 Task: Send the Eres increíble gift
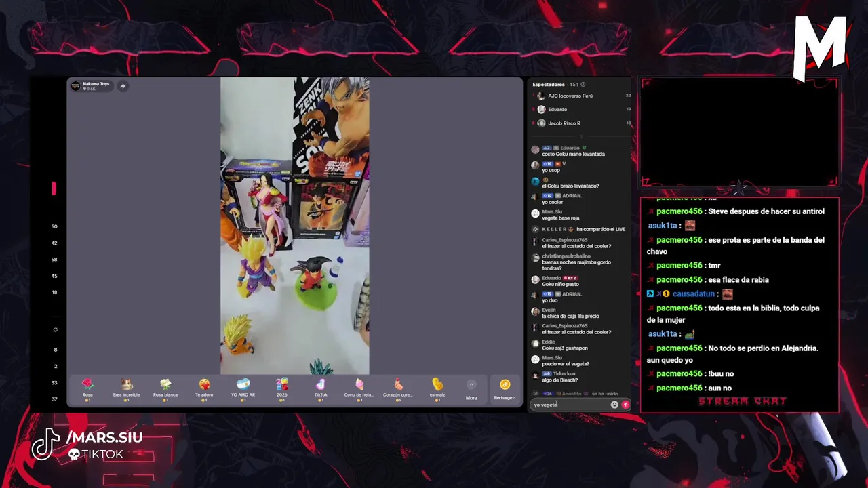(126, 390)
